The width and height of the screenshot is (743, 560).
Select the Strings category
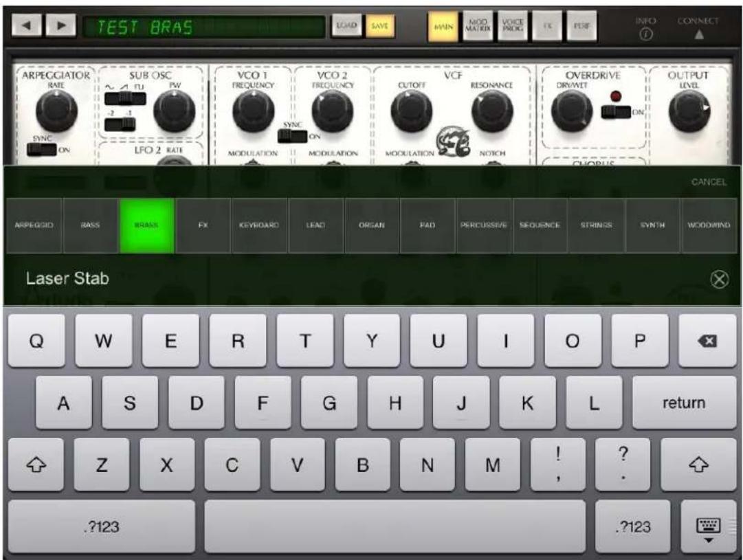tap(597, 225)
